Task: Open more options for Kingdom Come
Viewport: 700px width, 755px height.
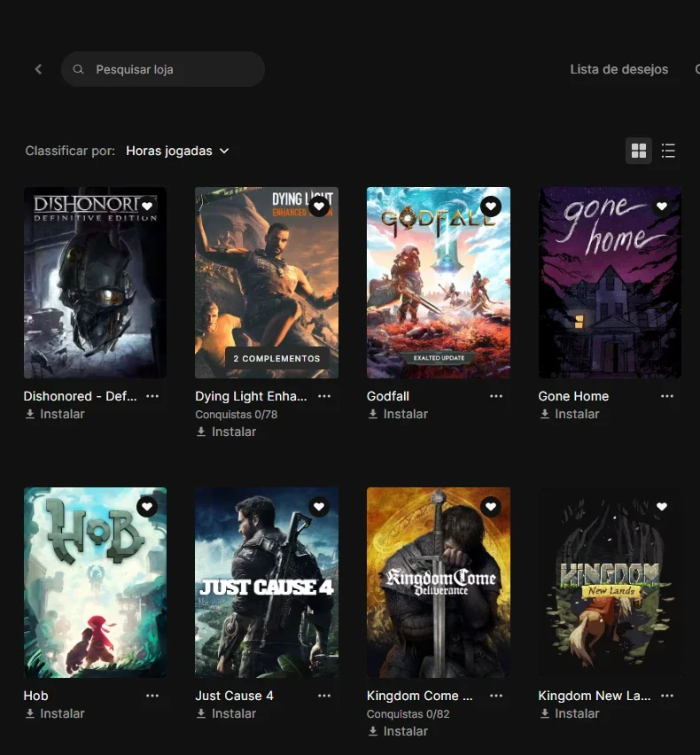Action: pos(496,696)
